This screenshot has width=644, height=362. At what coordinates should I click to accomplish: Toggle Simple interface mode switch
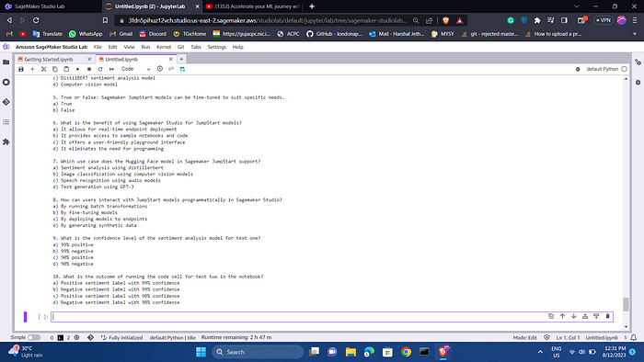(34, 337)
